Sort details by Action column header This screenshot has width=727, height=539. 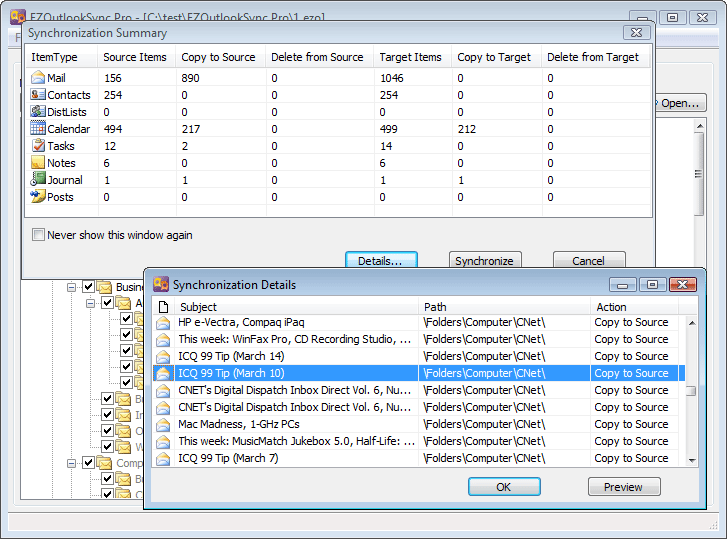634,307
